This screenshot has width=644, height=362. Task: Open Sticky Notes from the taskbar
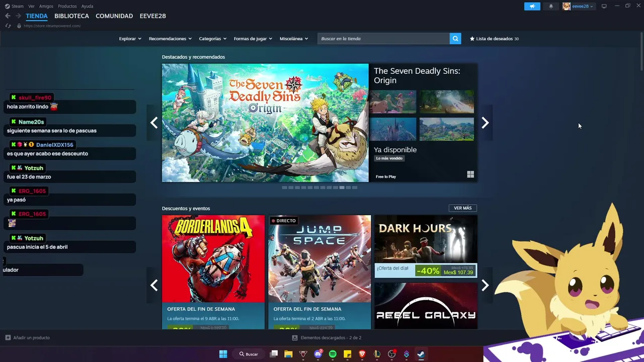pyautogui.click(x=347, y=354)
